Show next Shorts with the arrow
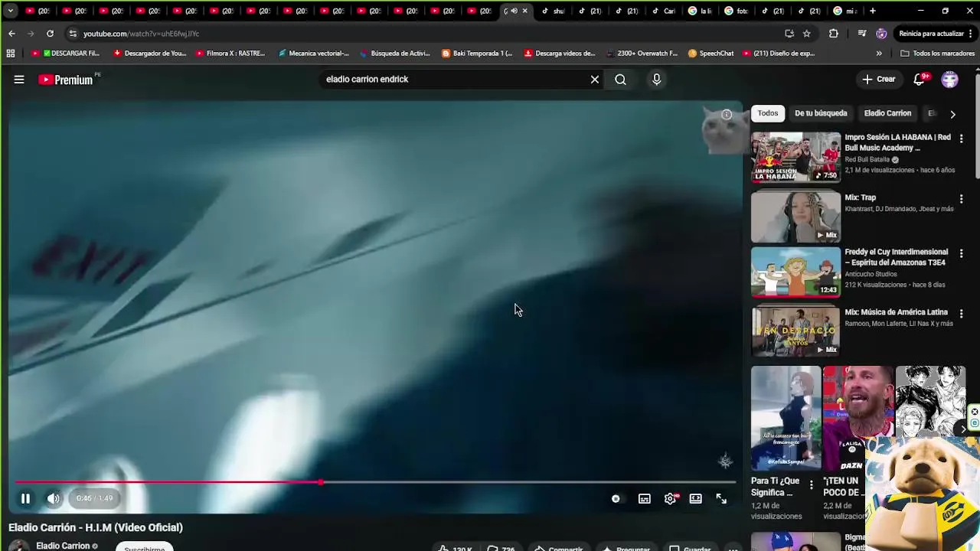Screen dimensions: 980x551 click(x=963, y=429)
